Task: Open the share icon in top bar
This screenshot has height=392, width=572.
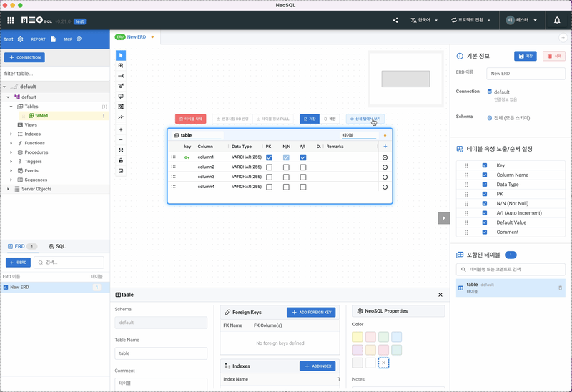Action: coord(395,20)
